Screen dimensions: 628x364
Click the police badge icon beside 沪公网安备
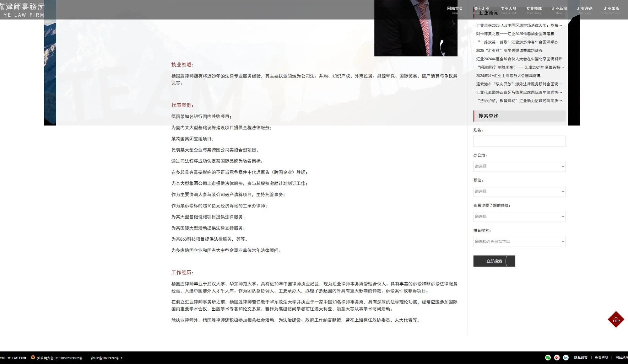coord(33,357)
